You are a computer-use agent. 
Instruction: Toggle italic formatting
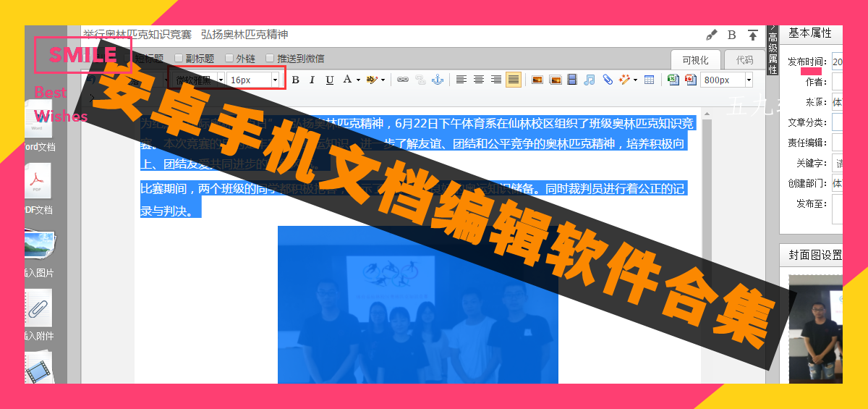pyautogui.click(x=312, y=80)
